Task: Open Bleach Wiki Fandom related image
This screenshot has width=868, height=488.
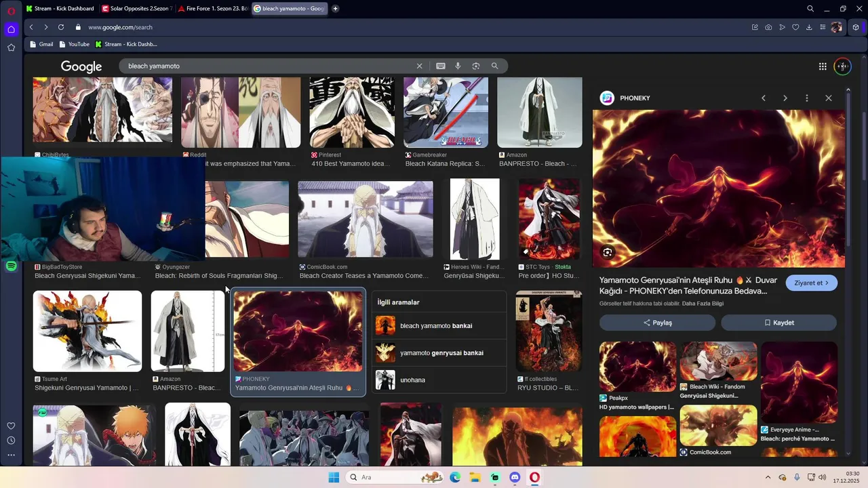Action: point(718,361)
